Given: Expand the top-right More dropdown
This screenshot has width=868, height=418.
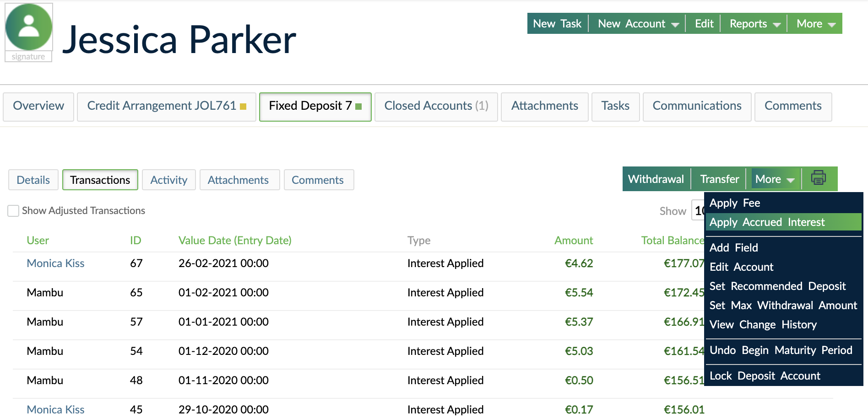Looking at the screenshot, I should point(814,23).
